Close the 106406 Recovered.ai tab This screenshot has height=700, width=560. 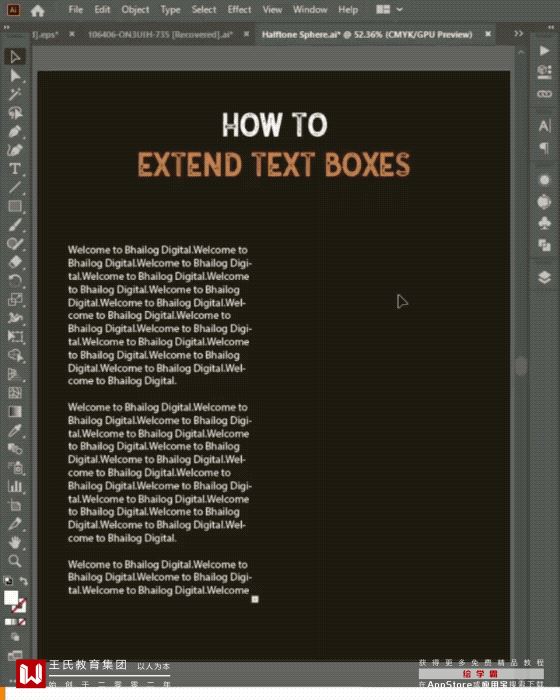(x=246, y=34)
